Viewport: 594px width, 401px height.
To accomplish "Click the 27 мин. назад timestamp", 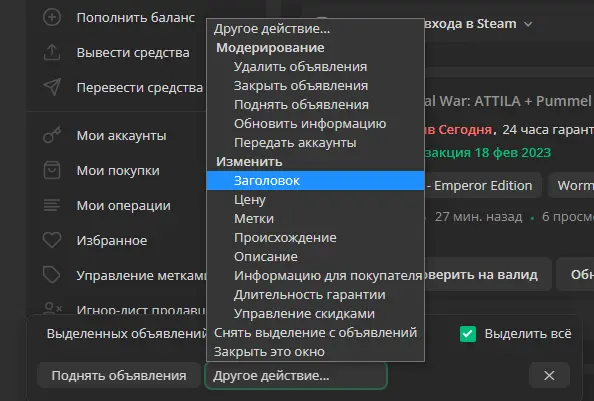I will [478, 217].
